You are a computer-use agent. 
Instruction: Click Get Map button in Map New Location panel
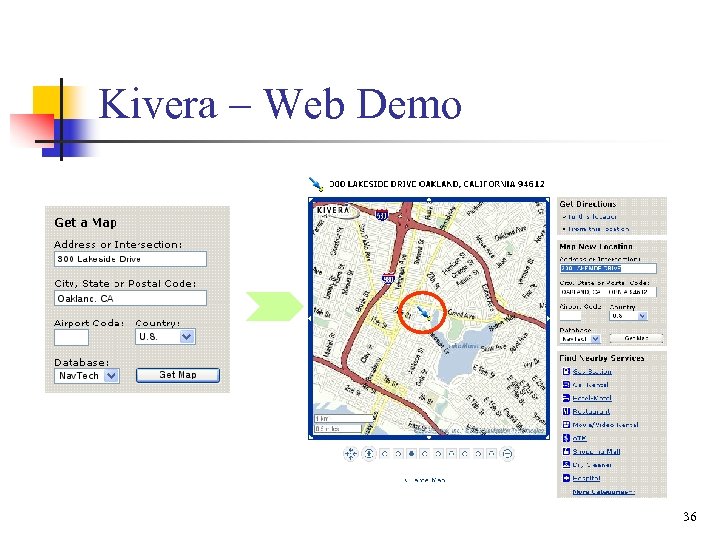(x=636, y=338)
